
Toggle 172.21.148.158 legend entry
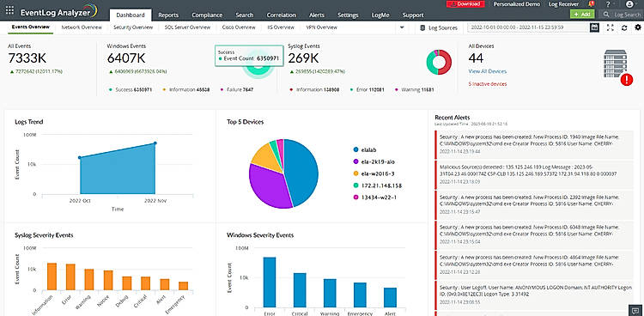point(377,185)
